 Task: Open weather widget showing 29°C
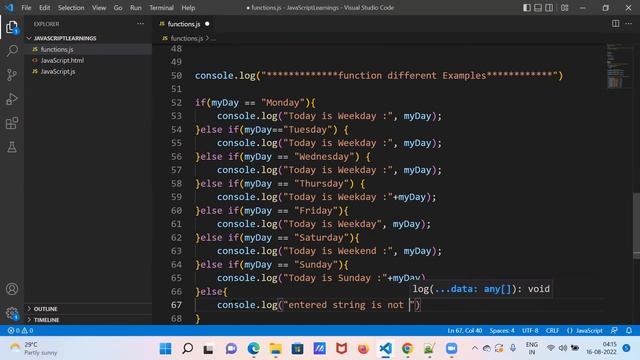34,348
